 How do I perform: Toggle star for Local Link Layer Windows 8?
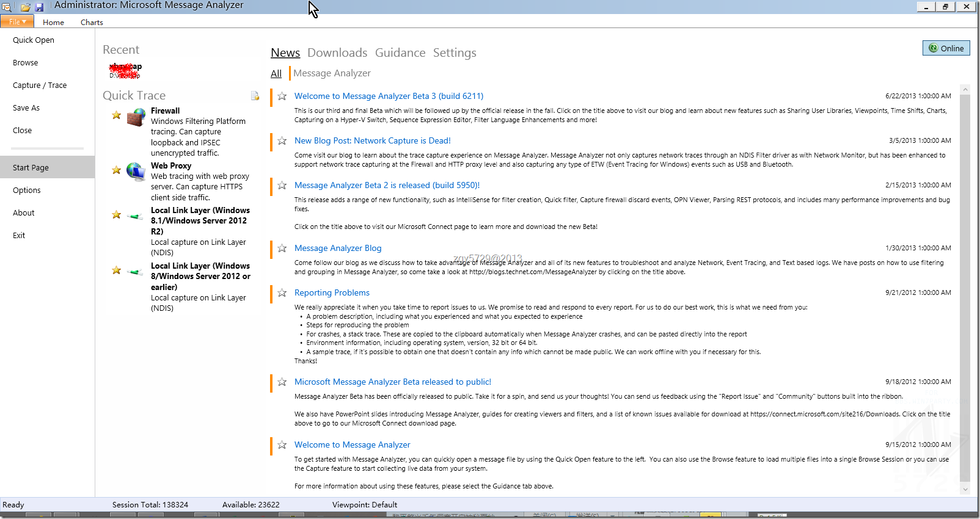[116, 270]
